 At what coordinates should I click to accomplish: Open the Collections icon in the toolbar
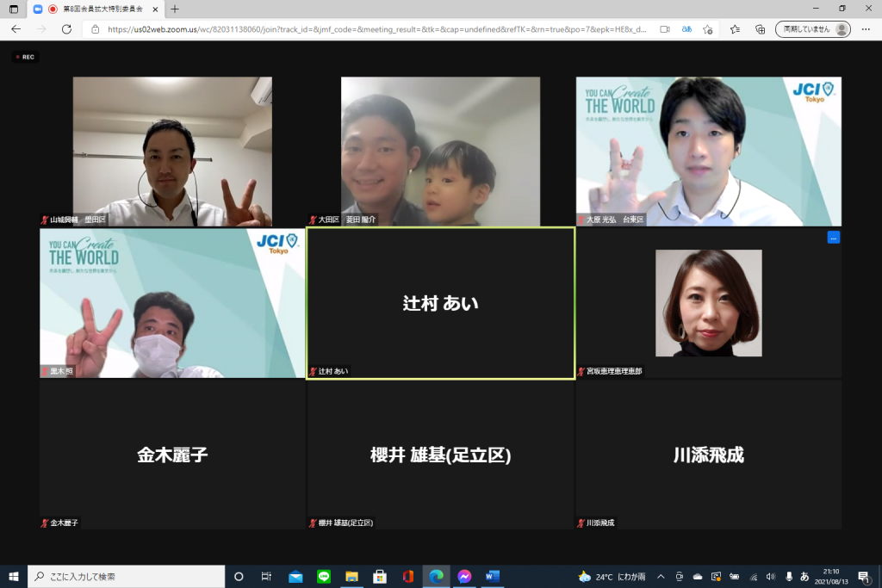760,29
